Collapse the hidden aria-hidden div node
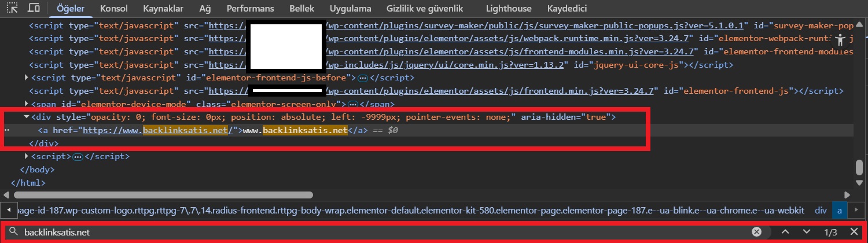 [x=27, y=117]
